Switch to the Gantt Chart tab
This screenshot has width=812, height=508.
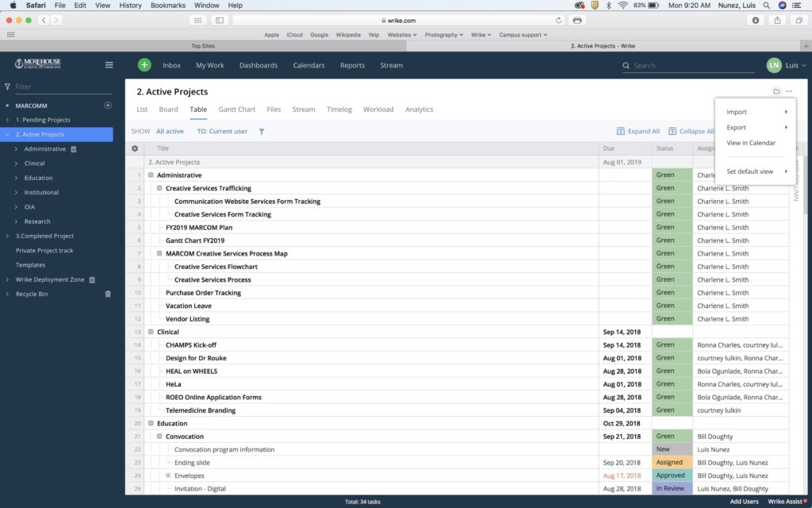pos(236,110)
